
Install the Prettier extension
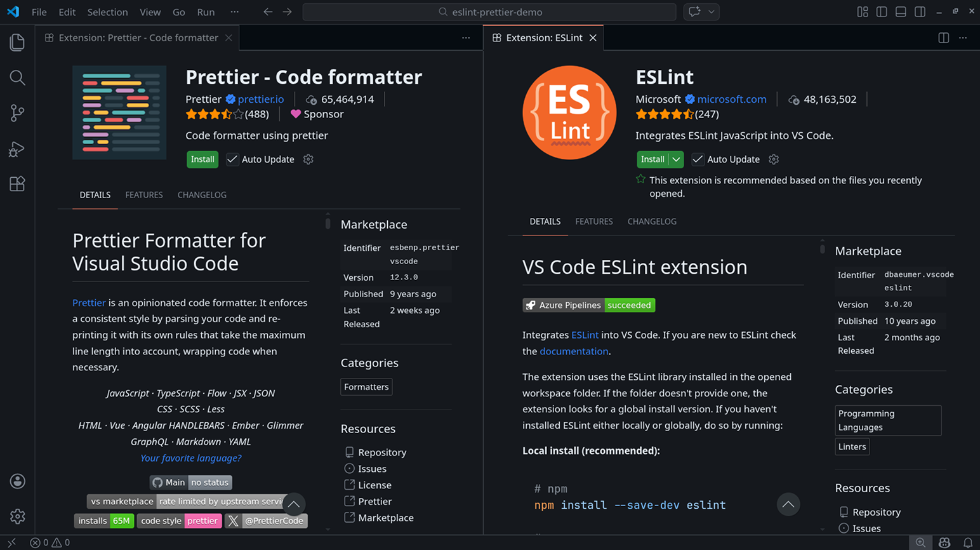click(x=202, y=159)
